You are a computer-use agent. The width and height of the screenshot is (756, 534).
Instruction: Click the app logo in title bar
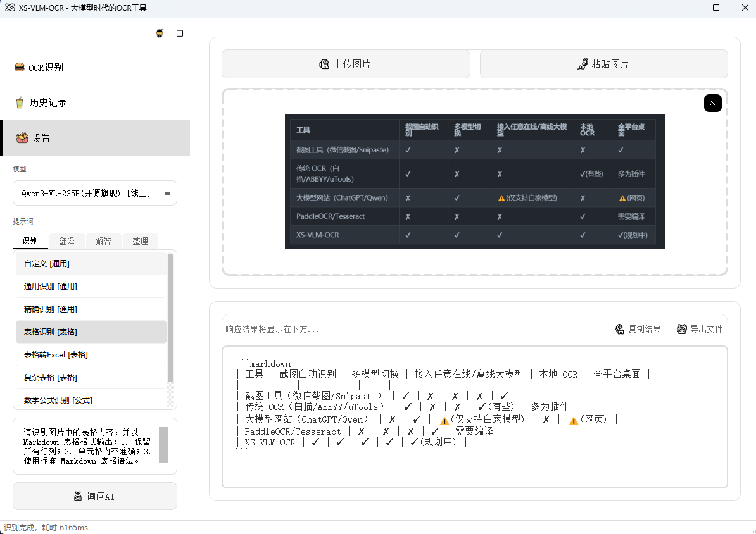coord(9,8)
